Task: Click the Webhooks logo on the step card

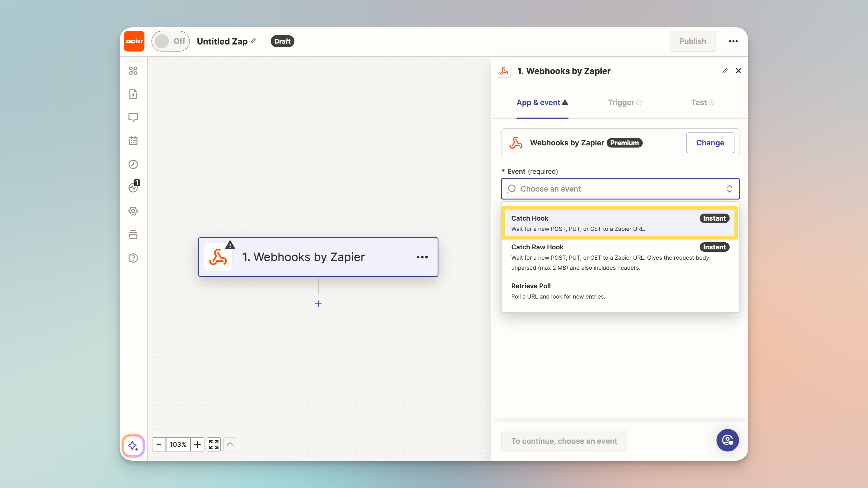Action: [218, 257]
